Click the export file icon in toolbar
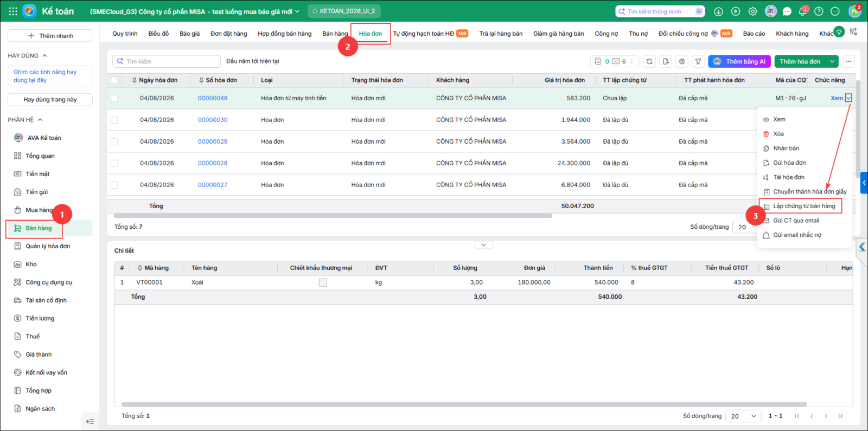 (666, 61)
